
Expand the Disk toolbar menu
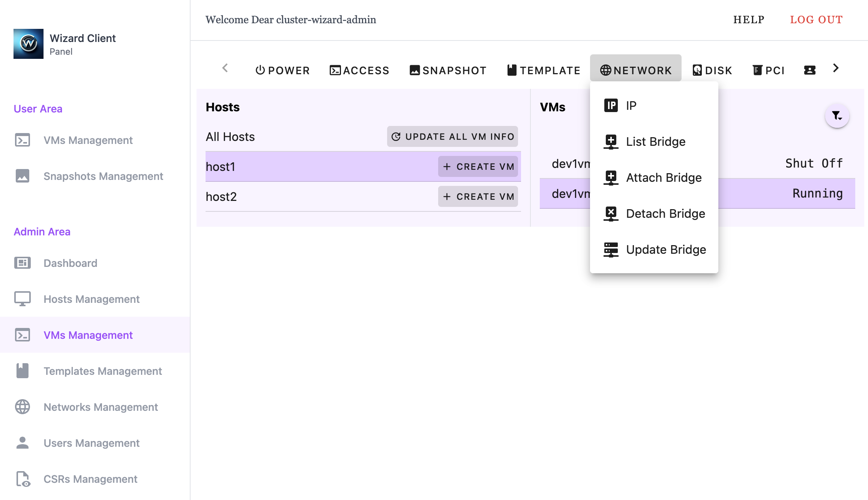tap(712, 70)
